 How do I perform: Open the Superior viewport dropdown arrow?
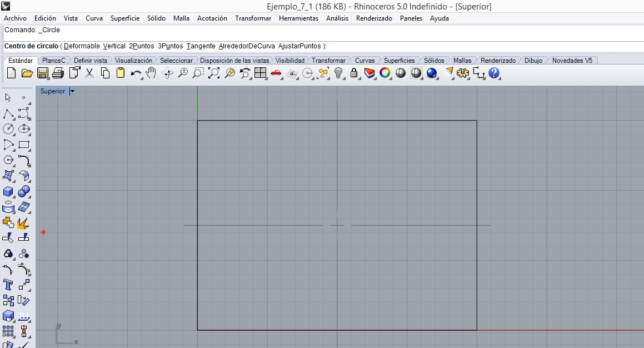click(x=72, y=91)
